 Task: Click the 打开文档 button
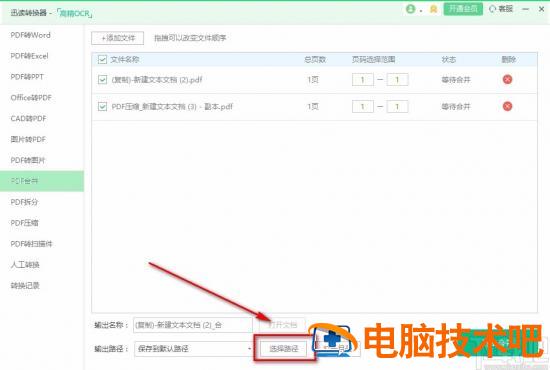(x=283, y=325)
